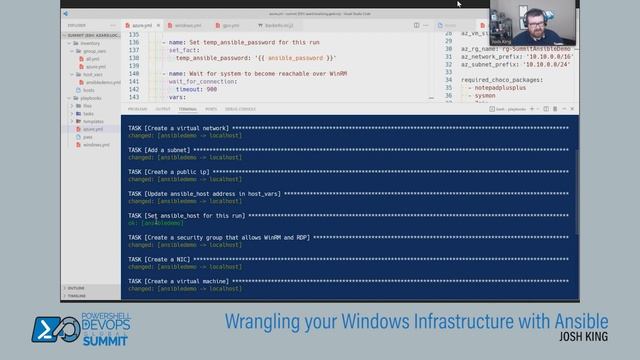Click the bash terminal profile icon
640x360 pixels.
click(x=492, y=109)
